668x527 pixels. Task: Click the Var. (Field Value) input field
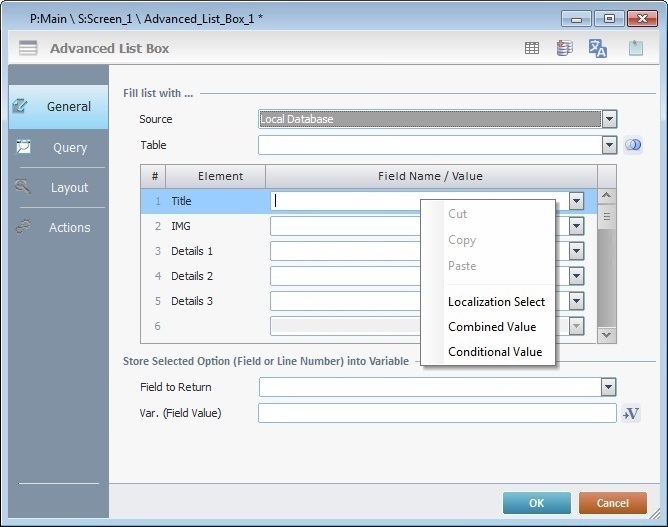(437, 414)
